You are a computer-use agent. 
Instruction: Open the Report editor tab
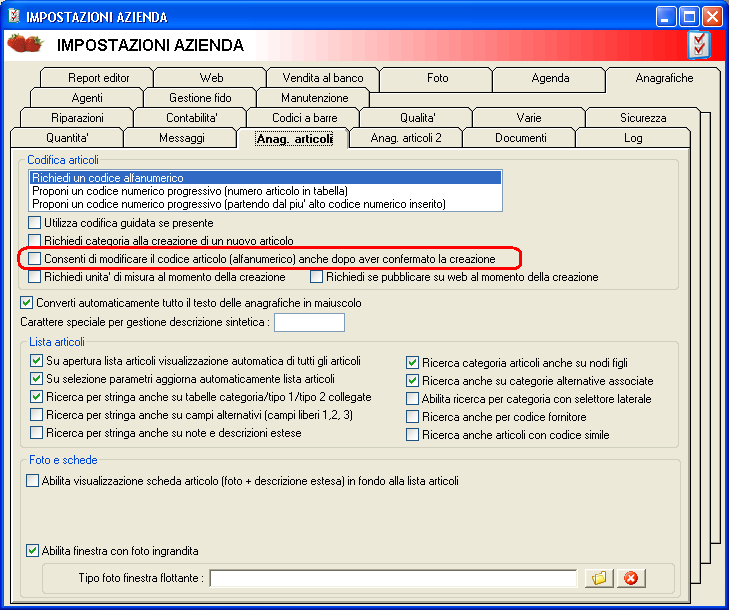click(98, 78)
